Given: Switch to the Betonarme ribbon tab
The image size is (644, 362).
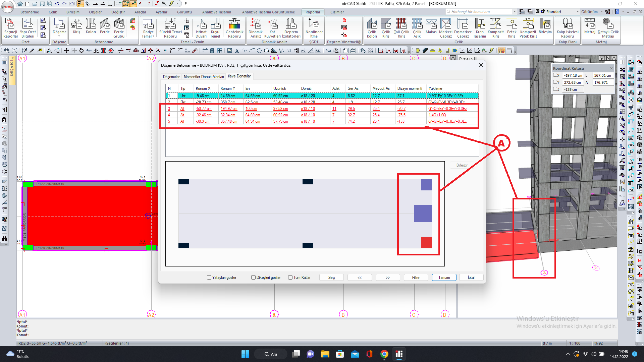Looking at the screenshot, I should (30, 12).
